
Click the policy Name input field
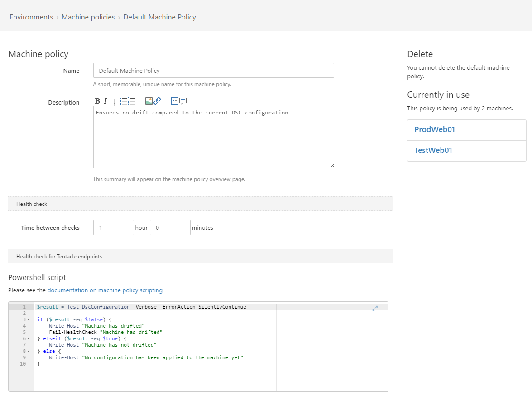tap(213, 71)
